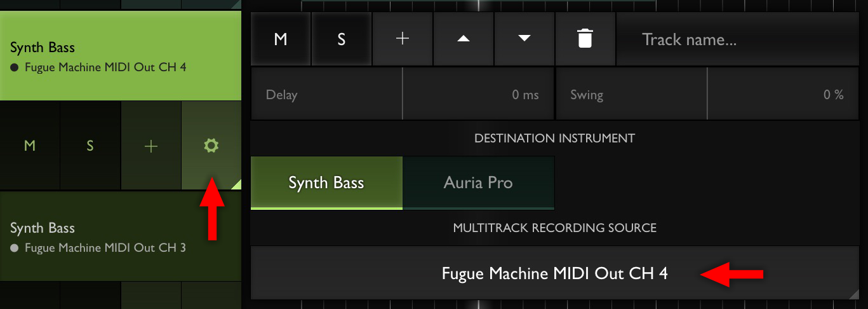Adjust the Swing 0 % slider
868x309 pixels.
pyautogui.click(x=707, y=94)
